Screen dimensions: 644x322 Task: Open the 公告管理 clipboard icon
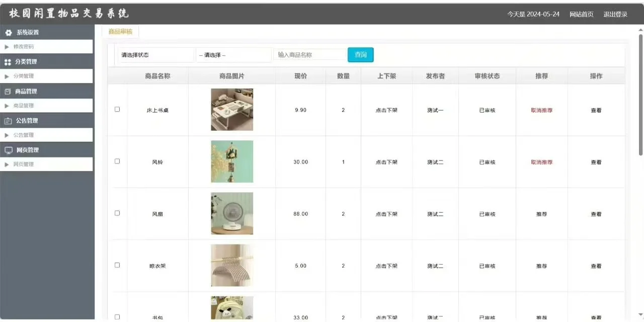[x=8, y=121]
